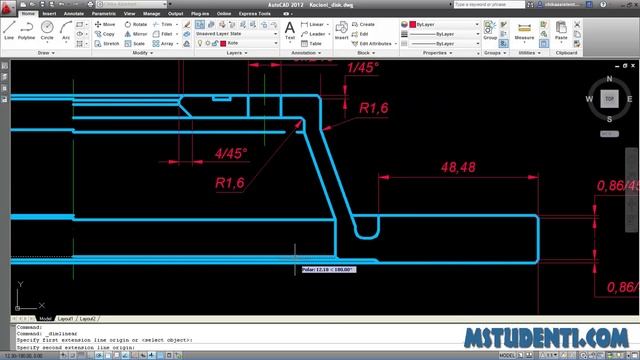Activate the Trim command

[163, 24]
